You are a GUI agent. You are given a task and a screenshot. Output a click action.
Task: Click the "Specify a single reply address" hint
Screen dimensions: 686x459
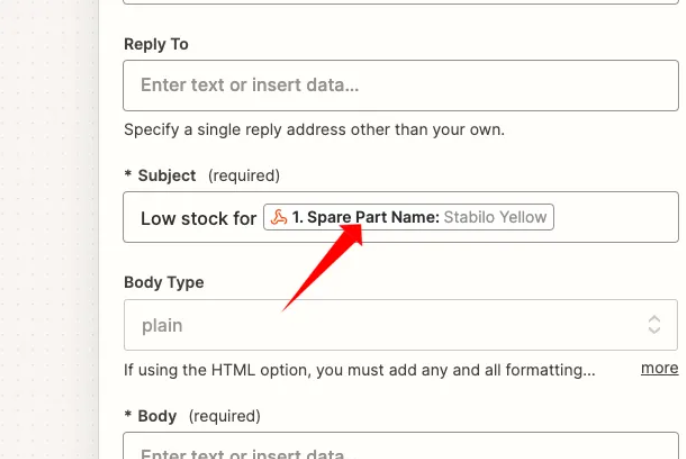pos(314,130)
